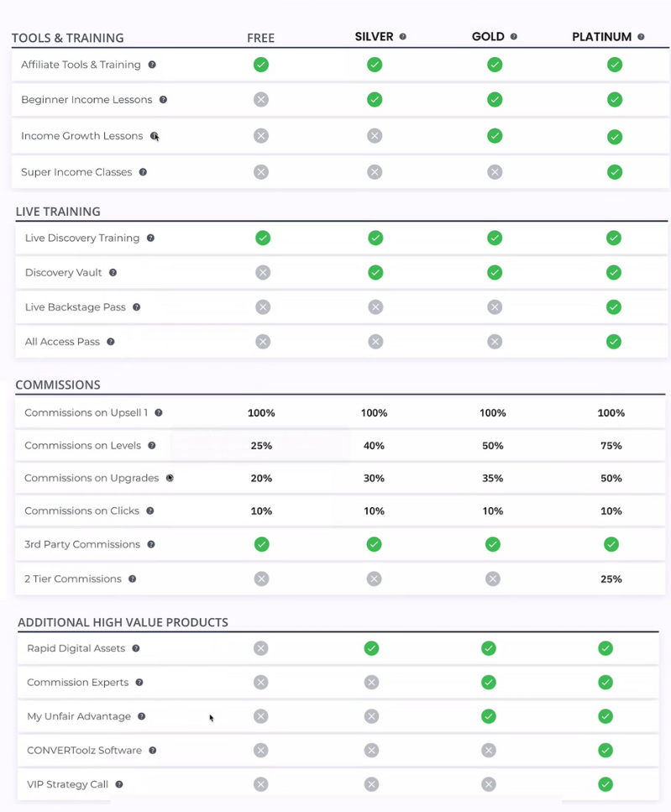Click the 75% value for Commissions on Levels
The image size is (671, 812).
coord(611,445)
